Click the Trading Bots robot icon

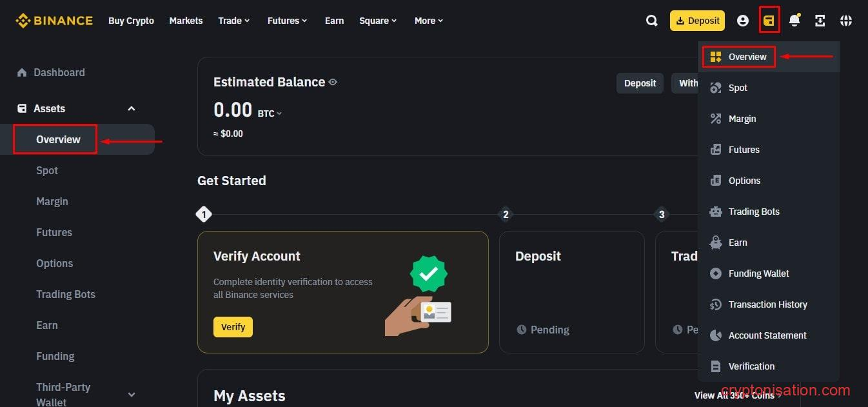tap(715, 212)
